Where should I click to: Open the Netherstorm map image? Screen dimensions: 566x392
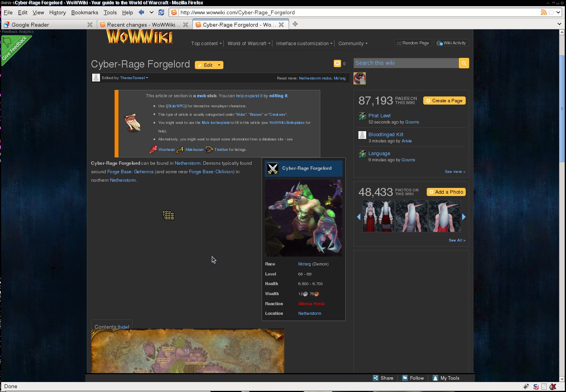pos(188,351)
